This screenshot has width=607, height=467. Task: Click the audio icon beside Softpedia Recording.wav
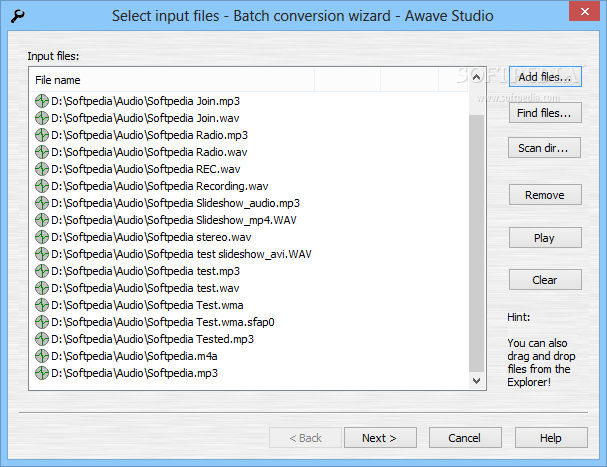click(x=41, y=186)
